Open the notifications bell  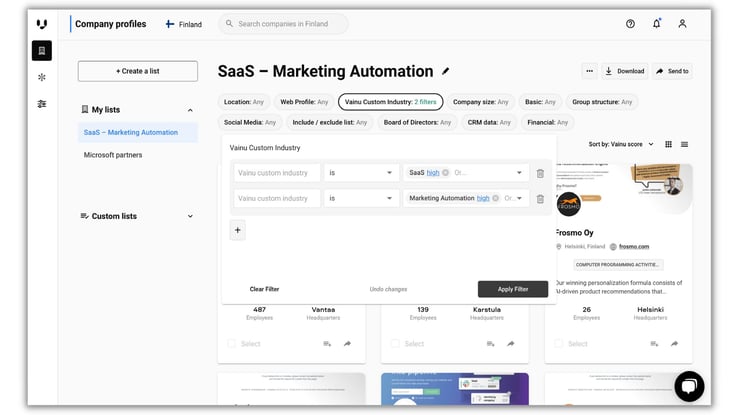(x=657, y=24)
